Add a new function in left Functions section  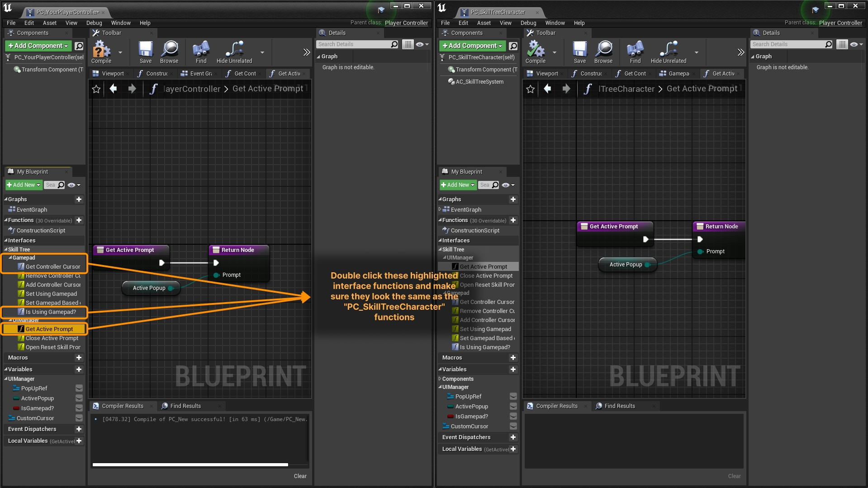tap(79, 220)
